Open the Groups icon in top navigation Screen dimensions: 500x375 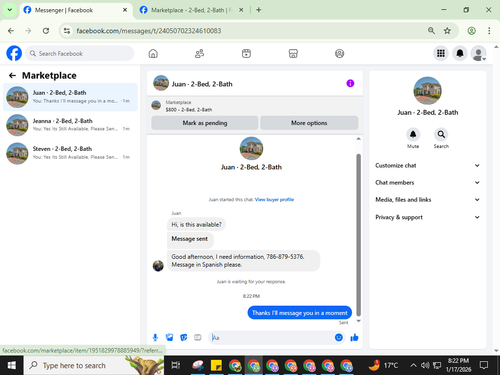(x=339, y=53)
